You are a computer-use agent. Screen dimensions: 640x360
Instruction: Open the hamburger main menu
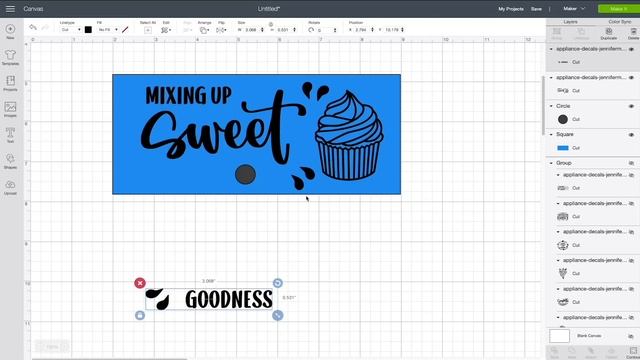tap(10, 9)
